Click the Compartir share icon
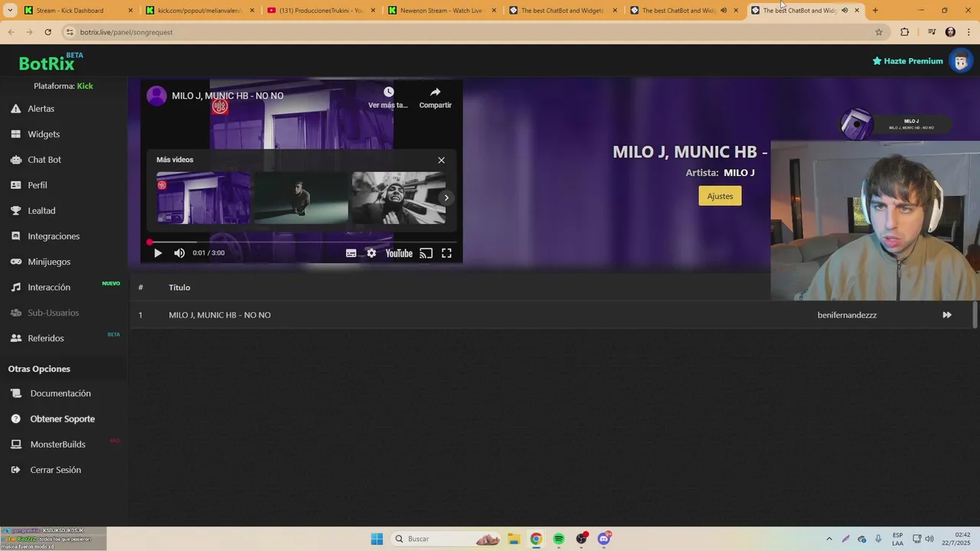980x551 pixels. point(435,92)
